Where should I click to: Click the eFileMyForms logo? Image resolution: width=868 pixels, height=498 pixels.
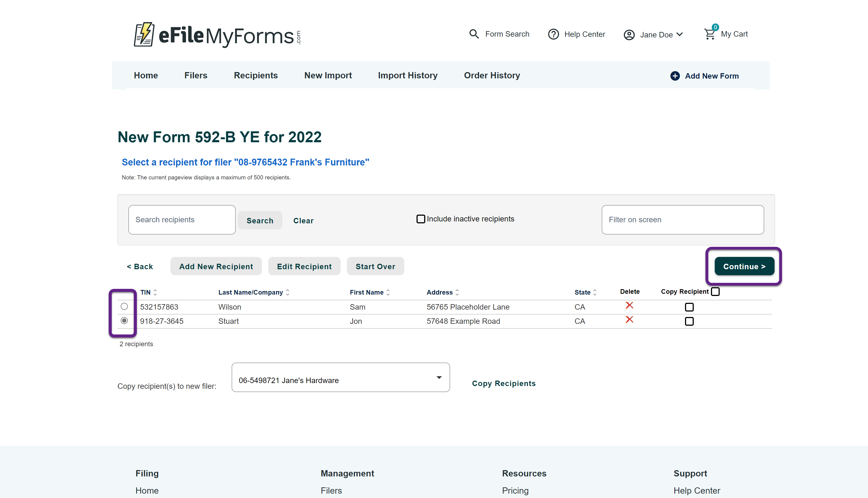217,35
